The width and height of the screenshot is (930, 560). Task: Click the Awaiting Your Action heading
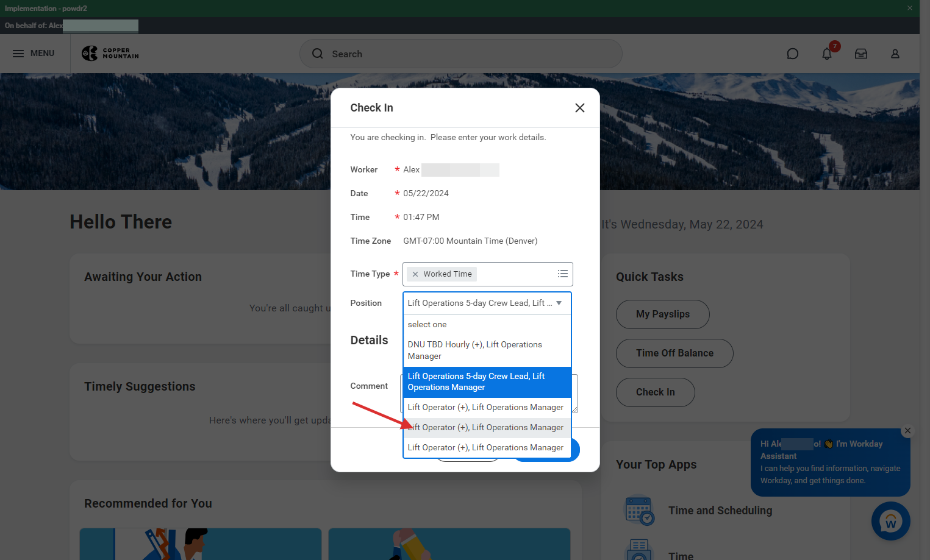(143, 277)
